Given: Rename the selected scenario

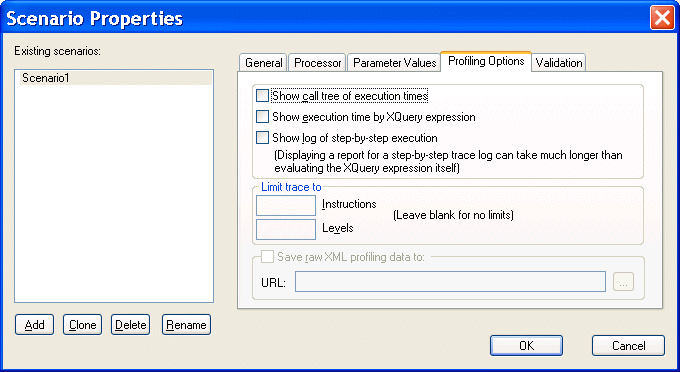Looking at the screenshot, I should coord(186,325).
